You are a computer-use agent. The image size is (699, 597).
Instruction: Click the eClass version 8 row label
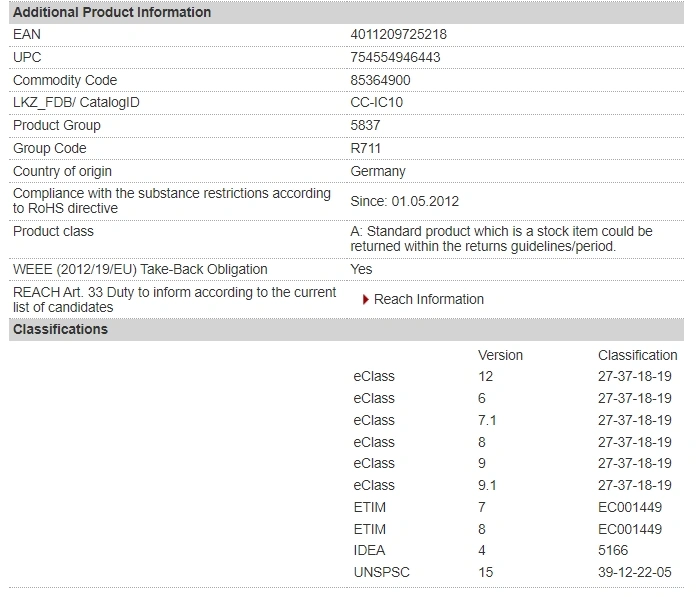tap(374, 442)
